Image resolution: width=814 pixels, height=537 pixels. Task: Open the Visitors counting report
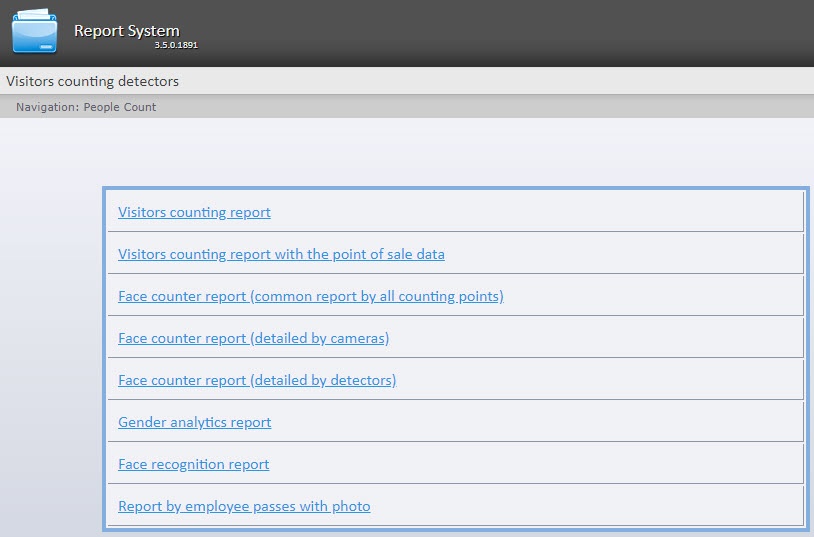click(194, 212)
